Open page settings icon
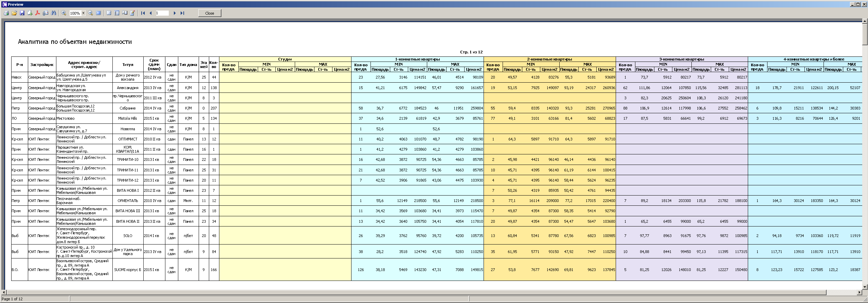Image resolution: width=868 pixels, height=303 pixels. [125, 13]
